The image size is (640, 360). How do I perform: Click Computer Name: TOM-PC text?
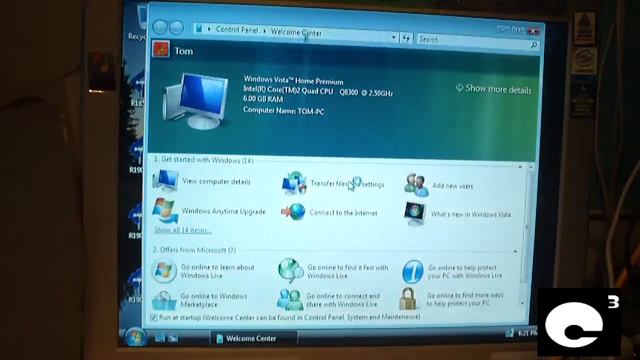coord(284,110)
